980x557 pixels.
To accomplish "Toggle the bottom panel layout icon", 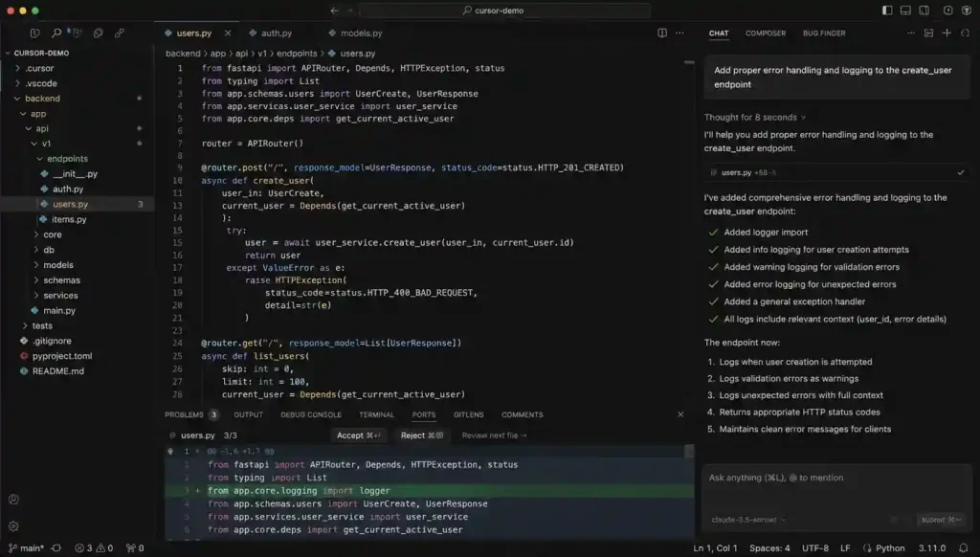I will (x=905, y=11).
